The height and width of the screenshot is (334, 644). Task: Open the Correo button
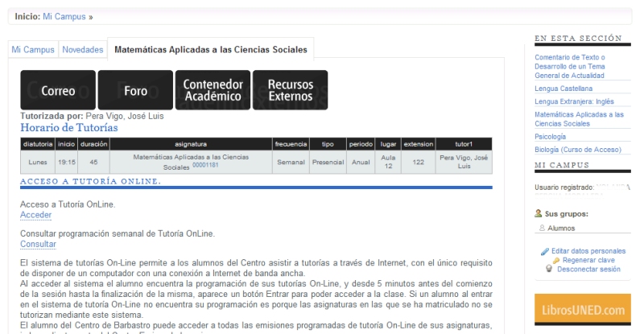click(58, 90)
